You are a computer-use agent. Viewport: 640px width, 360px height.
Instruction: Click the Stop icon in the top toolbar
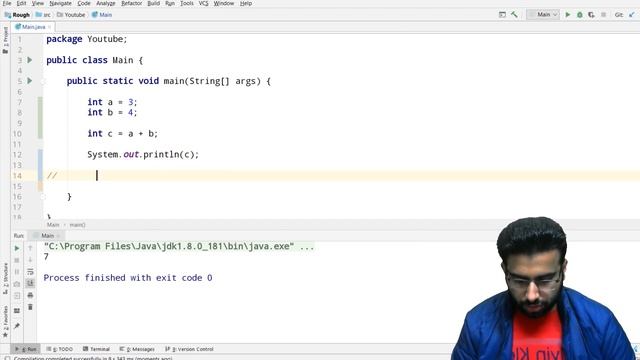coord(603,15)
